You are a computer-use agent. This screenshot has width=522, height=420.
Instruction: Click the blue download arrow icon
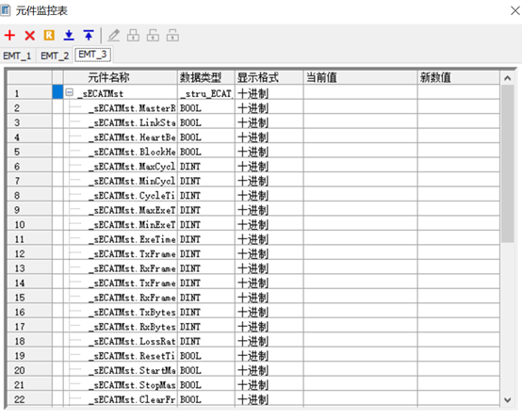pyautogui.click(x=69, y=35)
